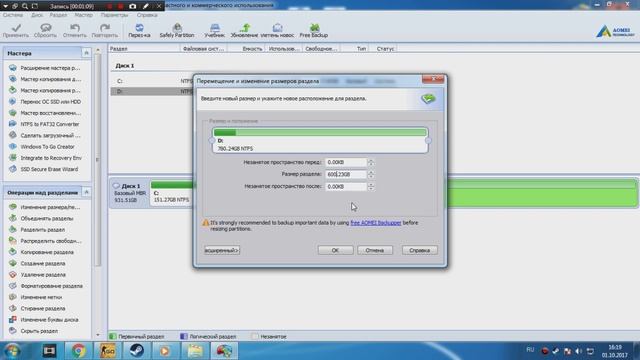Open the partition recovery wizard (Мастер восстановления)

pos(45,113)
